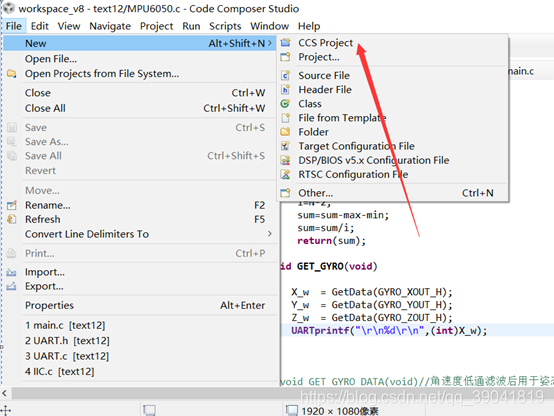Open the Edit menu
Viewport: 554px width, 416px height.
point(40,26)
